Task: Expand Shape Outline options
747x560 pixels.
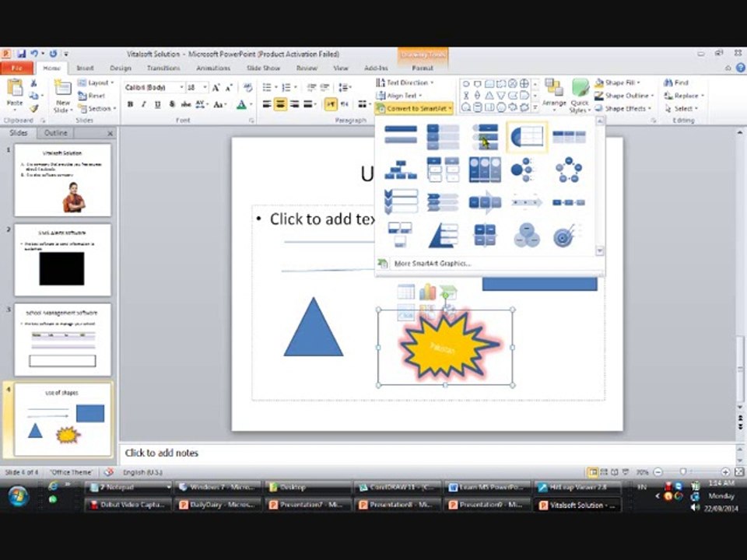Action: [x=625, y=96]
